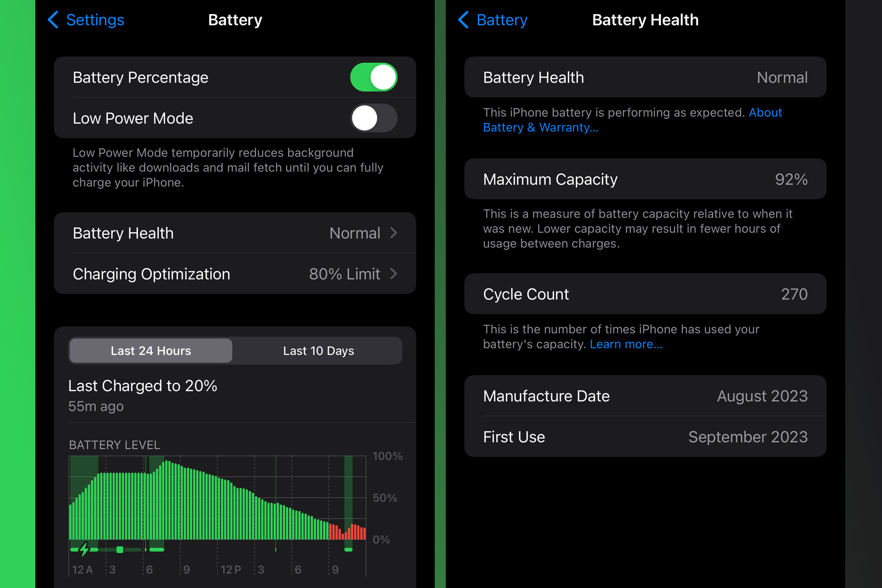Open Battery Health detail screen
The width and height of the screenshot is (882, 588).
coord(236,233)
